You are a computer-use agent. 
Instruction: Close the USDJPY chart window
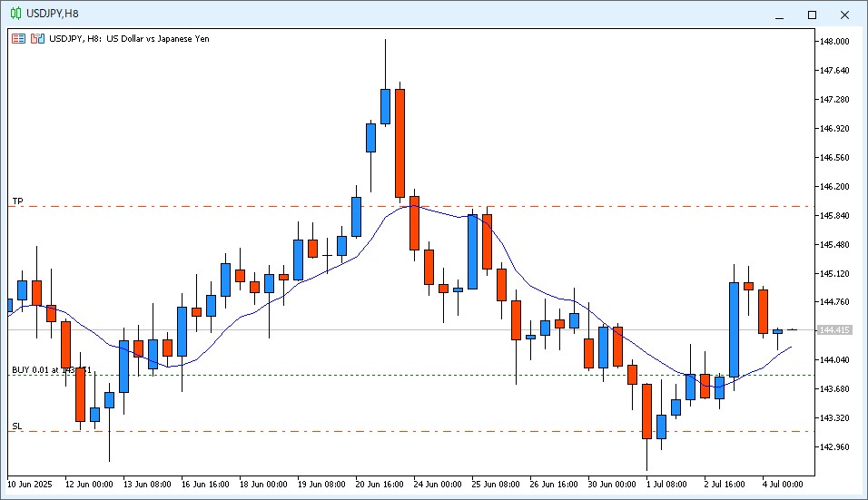[x=844, y=15]
